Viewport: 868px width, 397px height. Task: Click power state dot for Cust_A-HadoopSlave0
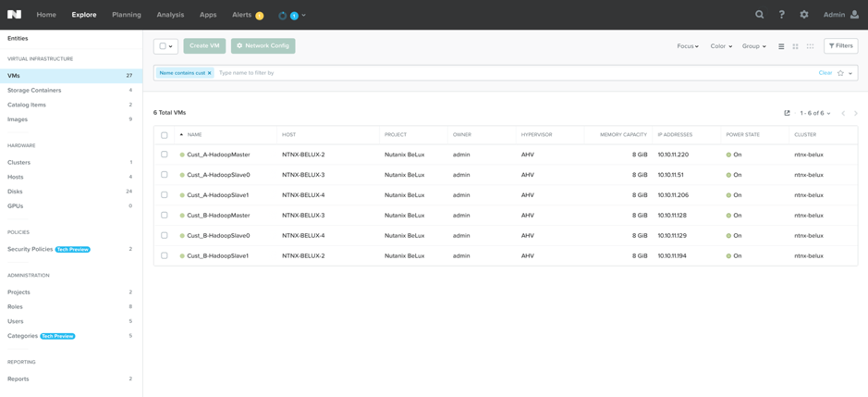[728, 175]
